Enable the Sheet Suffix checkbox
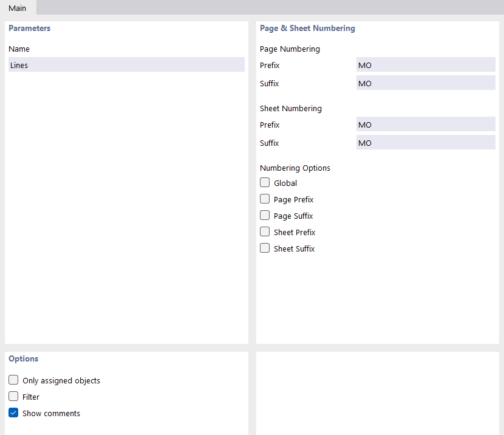Image resolution: width=504 pixels, height=435 pixels. coord(265,248)
